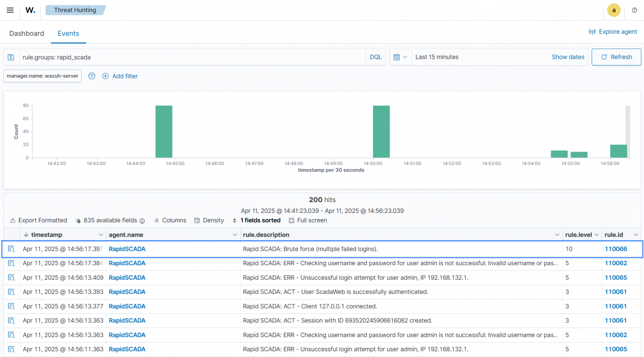Click the histogram bar near 14:50:00
The width and height of the screenshot is (644, 357).
pos(381,132)
